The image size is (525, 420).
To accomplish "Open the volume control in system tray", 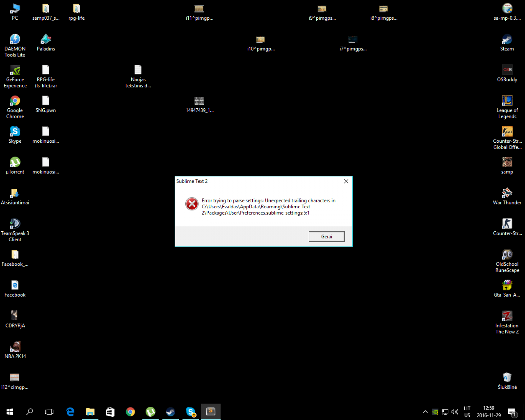I will [x=455, y=412].
